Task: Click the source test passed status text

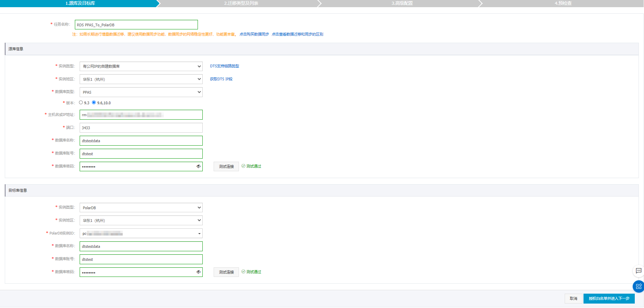Action: (x=254, y=166)
